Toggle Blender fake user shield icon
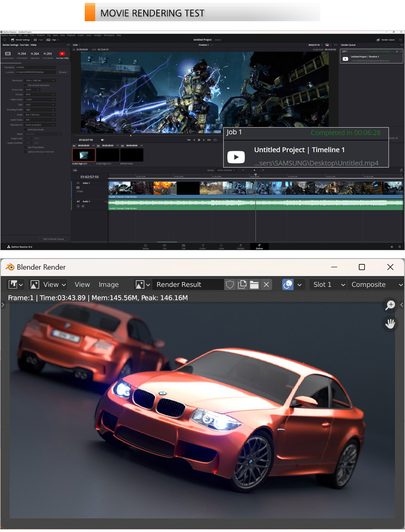This screenshot has width=405, height=532. (230, 285)
